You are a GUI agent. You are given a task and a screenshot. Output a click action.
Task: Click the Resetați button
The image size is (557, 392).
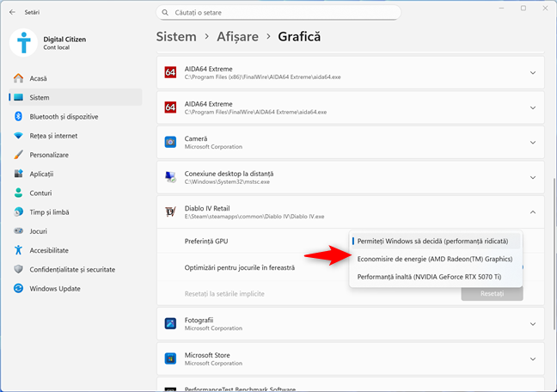492,293
